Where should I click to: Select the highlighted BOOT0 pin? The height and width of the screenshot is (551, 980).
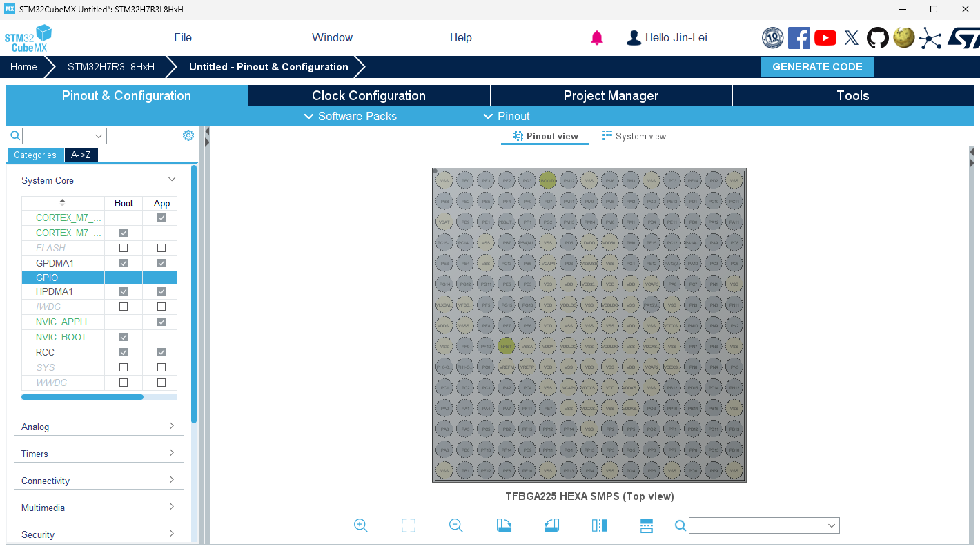pyautogui.click(x=547, y=180)
